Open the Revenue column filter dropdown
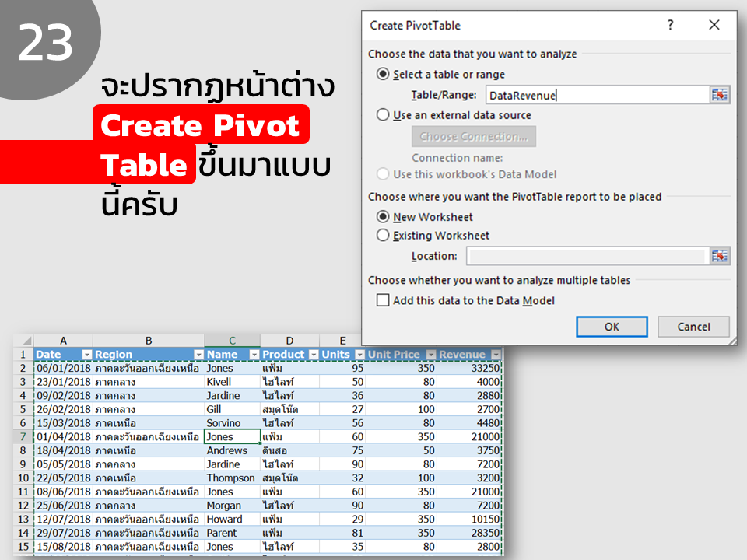This screenshot has width=747, height=560. (496, 355)
